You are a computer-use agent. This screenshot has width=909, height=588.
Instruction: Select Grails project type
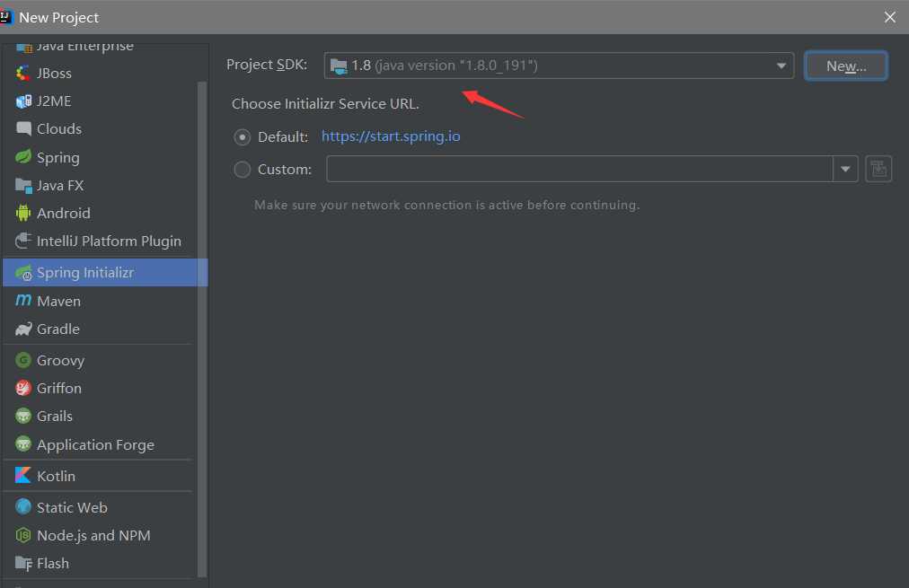click(101, 416)
